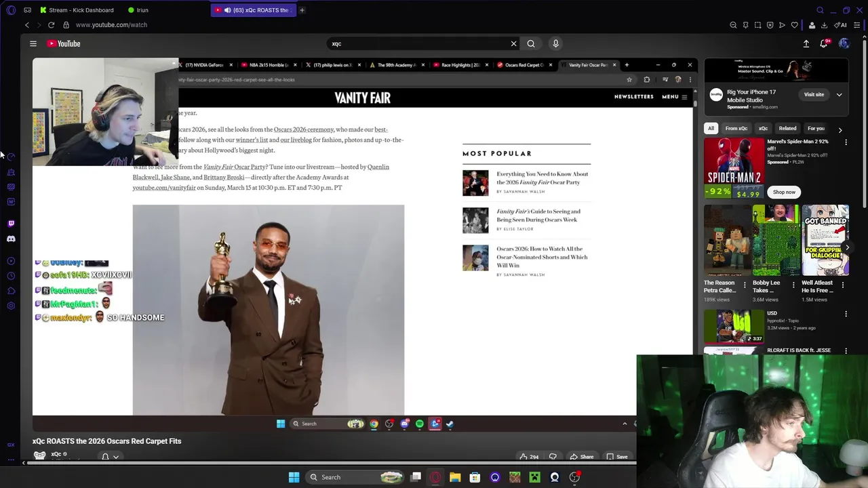Click the YouTube search magnifier button
This screenshot has width=868, height=488.
(x=531, y=43)
